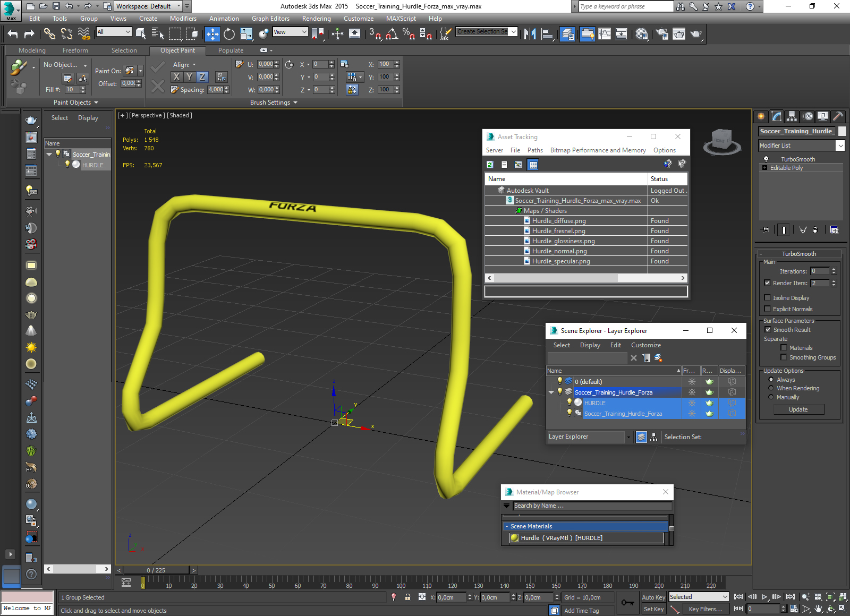This screenshot has width=850, height=616.
Task: Click the Mirror tool icon
Action: pyautogui.click(x=530, y=34)
